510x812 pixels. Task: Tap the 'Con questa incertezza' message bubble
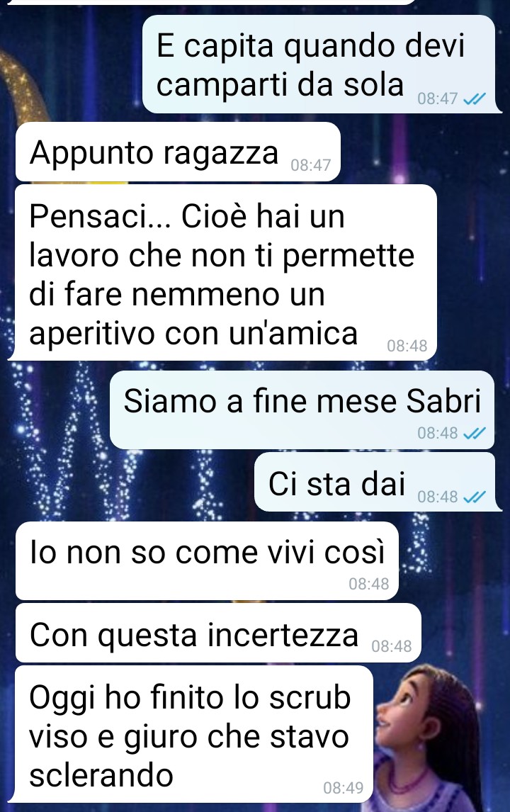pos(218,633)
